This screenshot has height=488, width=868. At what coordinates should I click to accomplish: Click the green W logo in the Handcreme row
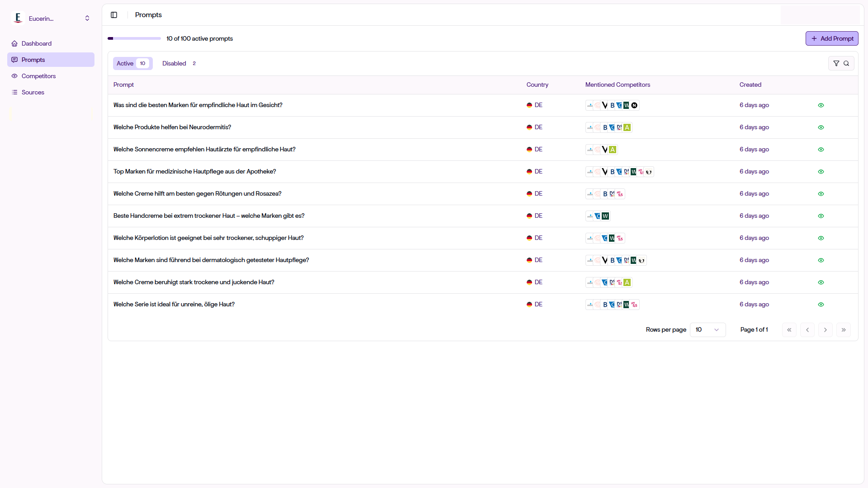605,216
